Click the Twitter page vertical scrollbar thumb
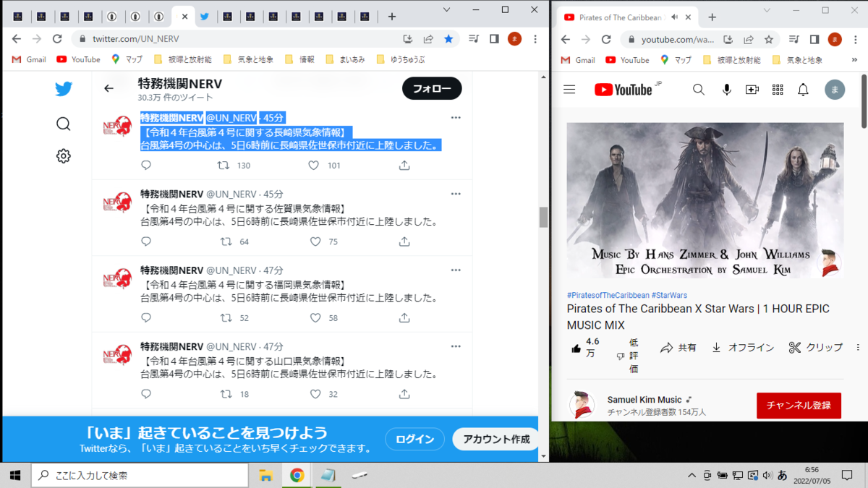 543,217
